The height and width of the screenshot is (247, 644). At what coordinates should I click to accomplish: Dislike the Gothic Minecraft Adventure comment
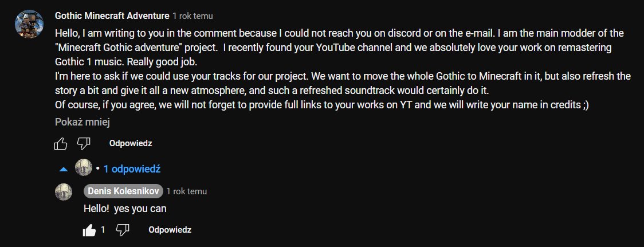click(x=84, y=143)
